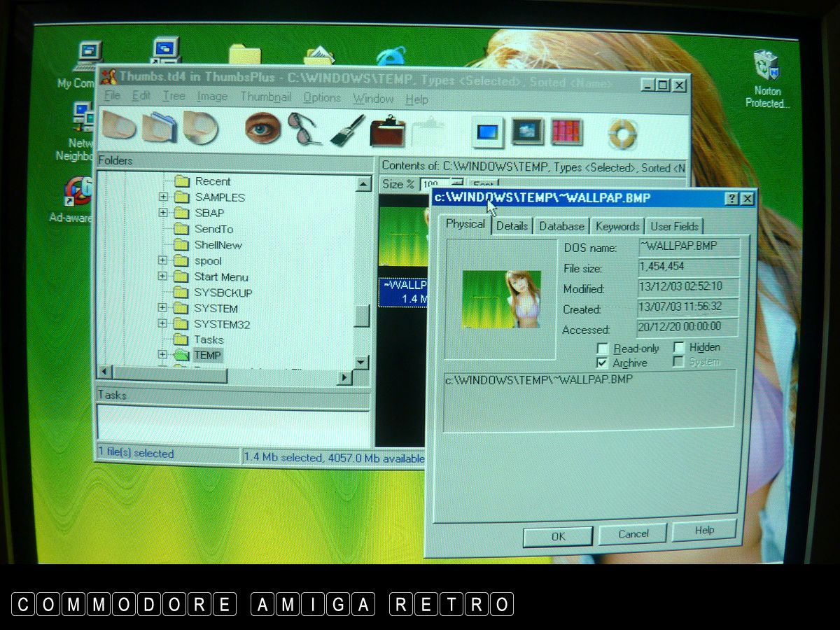This screenshot has width=840, height=630.
Task: Expand the SYSTEM folder node
Action: (x=163, y=308)
